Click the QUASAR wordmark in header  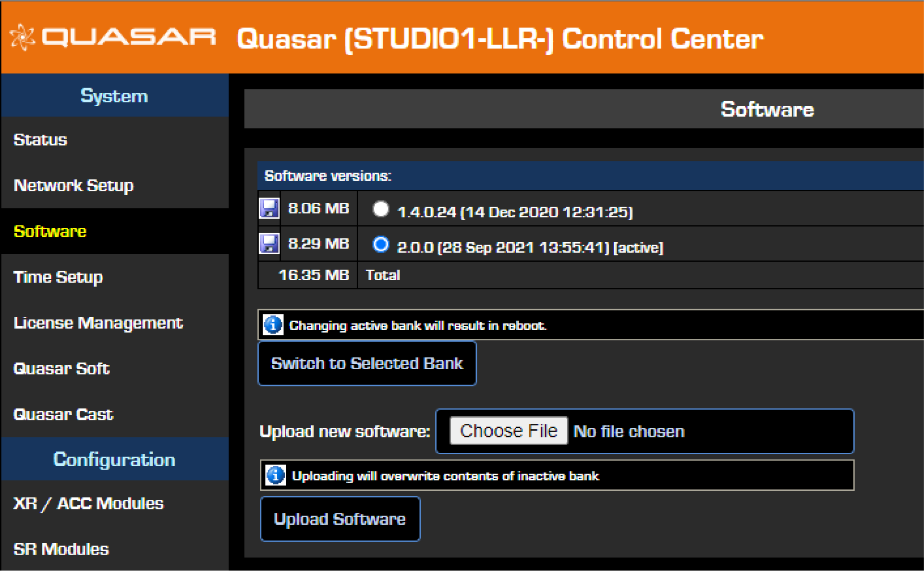click(x=129, y=37)
